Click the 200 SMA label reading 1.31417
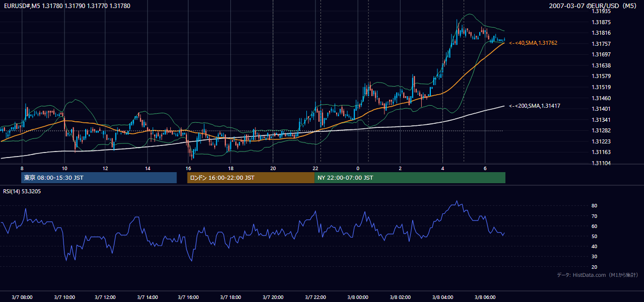Viewport: 644px width, 302px height. (535, 106)
